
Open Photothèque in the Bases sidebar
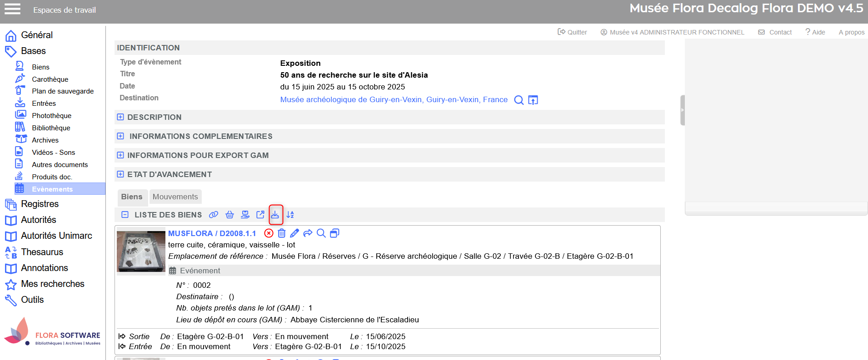pyautogui.click(x=51, y=116)
